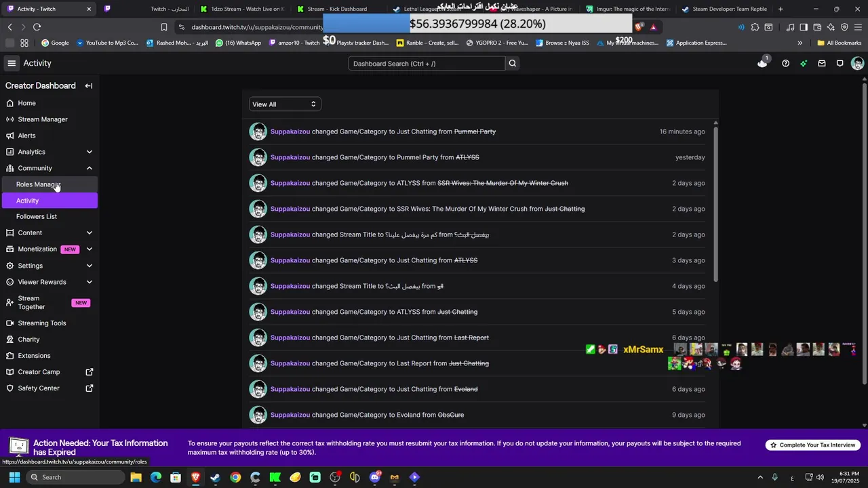This screenshot has width=868, height=488.
Task: Click the Windows Start button
Action: point(14,477)
